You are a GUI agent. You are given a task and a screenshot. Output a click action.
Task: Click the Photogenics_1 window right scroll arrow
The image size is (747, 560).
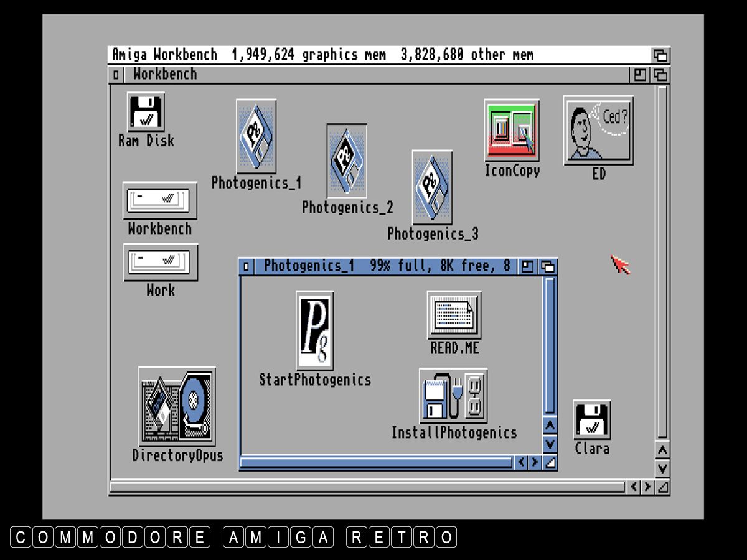tap(534, 462)
